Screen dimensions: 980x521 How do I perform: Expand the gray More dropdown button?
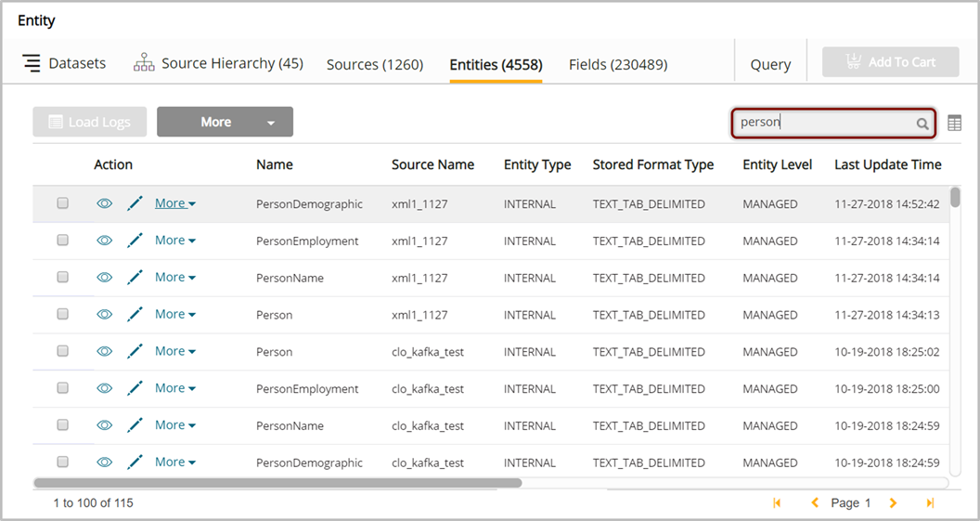point(225,122)
